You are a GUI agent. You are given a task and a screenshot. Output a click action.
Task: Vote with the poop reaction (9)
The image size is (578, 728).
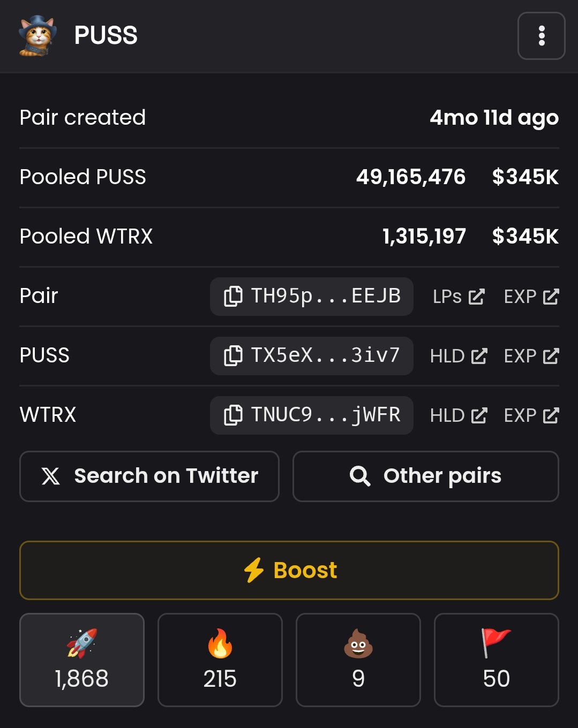coord(358,660)
